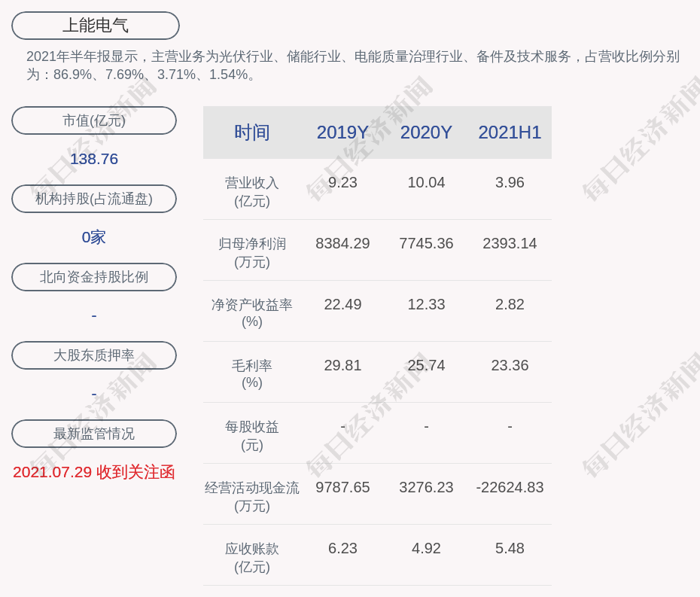Click the 经营活动现金流 value -22624.83
Image resolution: width=700 pixels, height=597 pixels.
tap(510, 487)
